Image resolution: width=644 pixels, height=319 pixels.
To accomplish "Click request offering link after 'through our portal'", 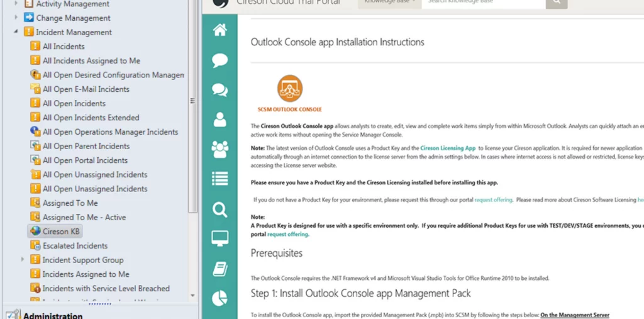I will click(x=493, y=200).
